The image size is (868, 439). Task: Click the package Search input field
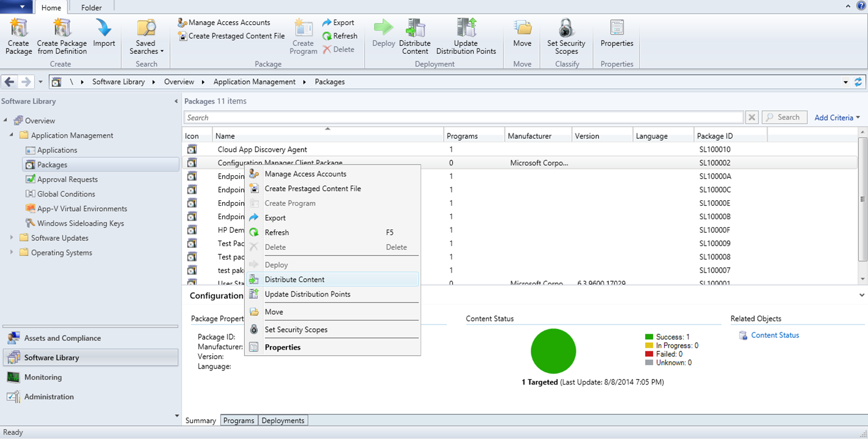click(x=463, y=118)
